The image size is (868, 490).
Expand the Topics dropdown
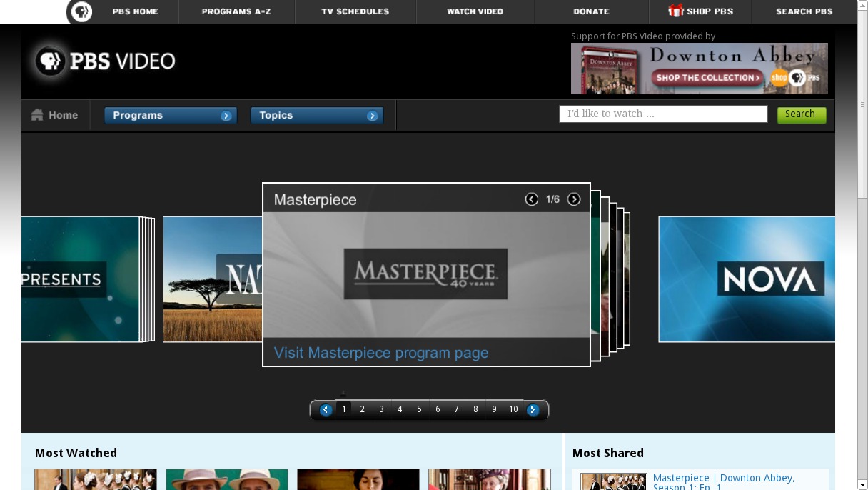(316, 116)
